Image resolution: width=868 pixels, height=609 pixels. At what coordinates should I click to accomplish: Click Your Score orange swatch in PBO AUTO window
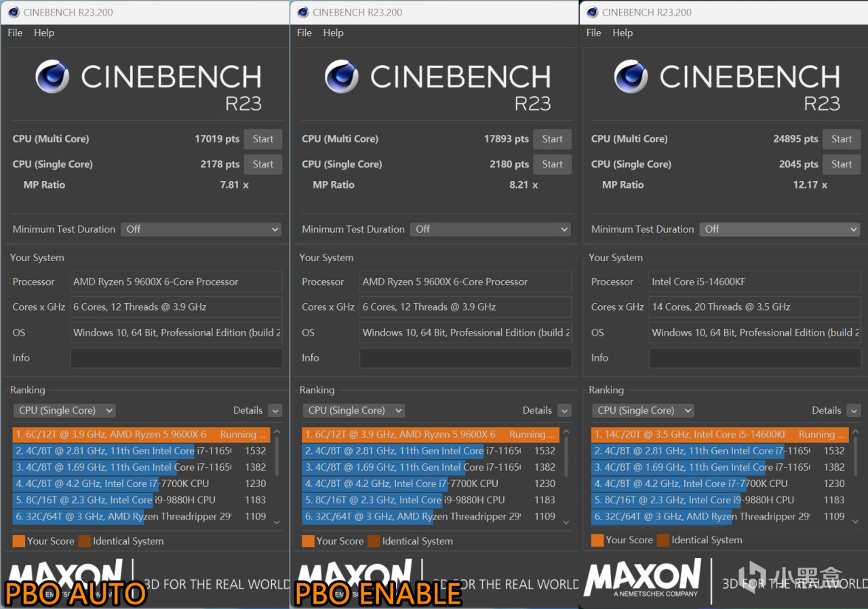(x=18, y=541)
